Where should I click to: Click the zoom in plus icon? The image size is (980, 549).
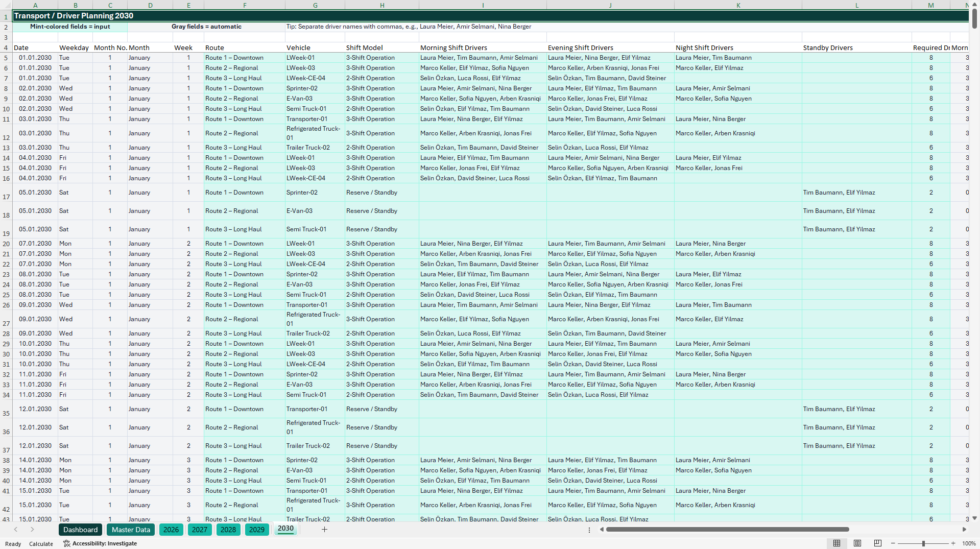point(953,543)
